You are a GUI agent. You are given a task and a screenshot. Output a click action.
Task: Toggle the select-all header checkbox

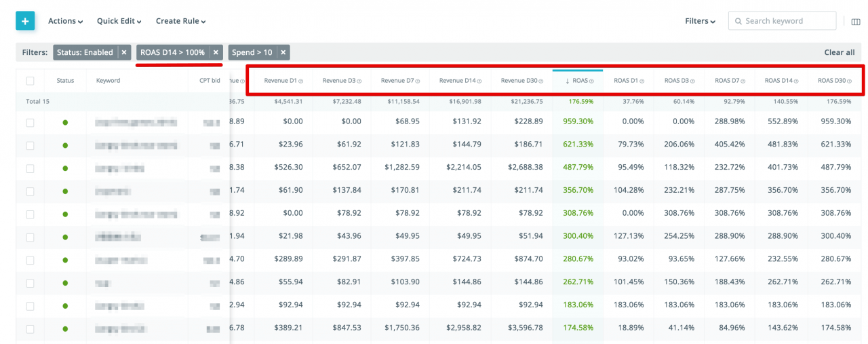coord(30,81)
